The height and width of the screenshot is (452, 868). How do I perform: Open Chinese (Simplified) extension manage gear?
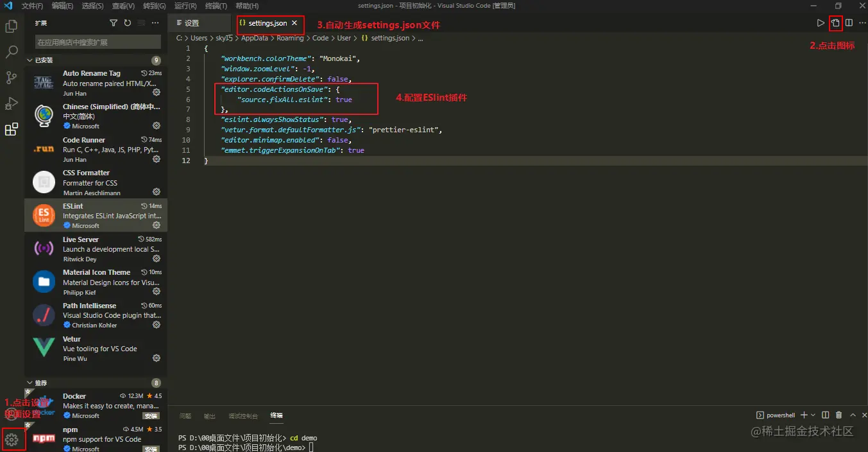pyautogui.click(x=157, y=126)
